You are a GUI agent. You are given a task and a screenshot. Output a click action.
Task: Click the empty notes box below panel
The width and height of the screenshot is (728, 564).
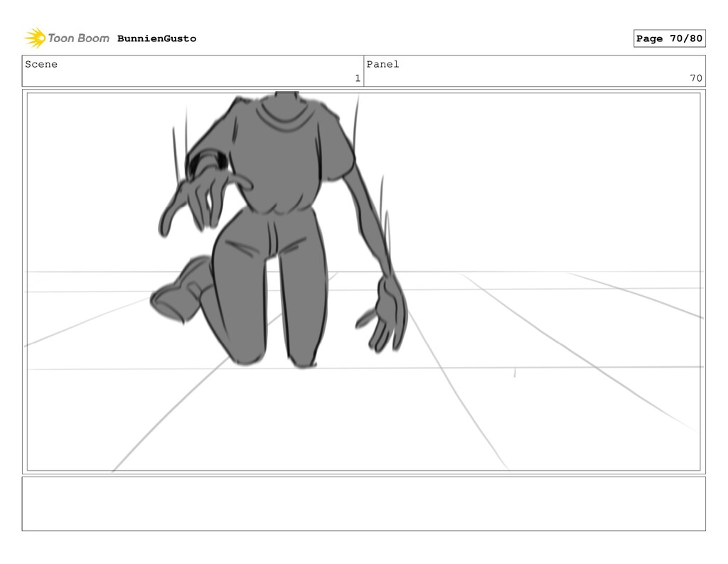pos(363,504)
